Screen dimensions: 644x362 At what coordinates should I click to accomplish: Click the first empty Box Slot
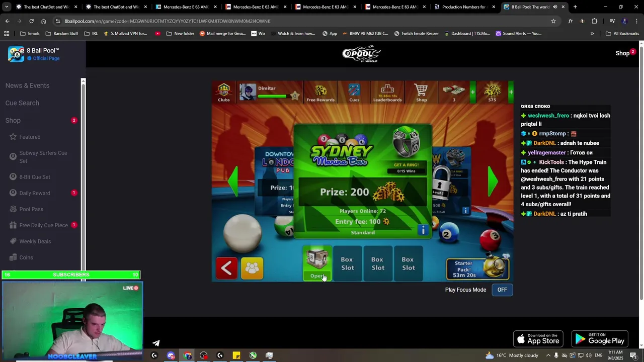pyautogui.click(x=347, y=263)
